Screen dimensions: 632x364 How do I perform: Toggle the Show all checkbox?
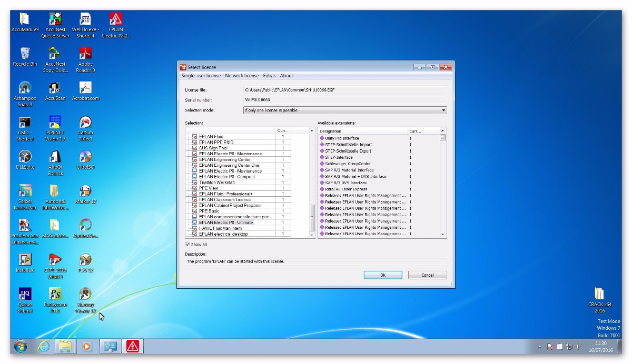(187, 245)
